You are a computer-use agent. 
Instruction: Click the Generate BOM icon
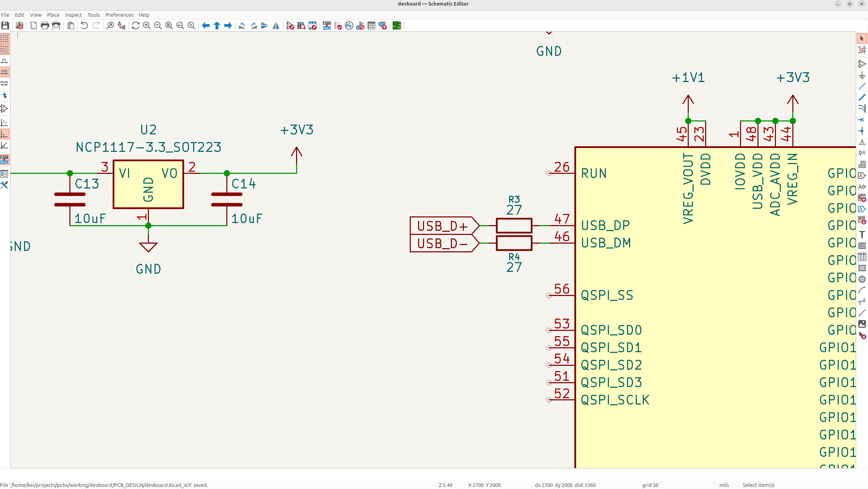pos(383,25)
